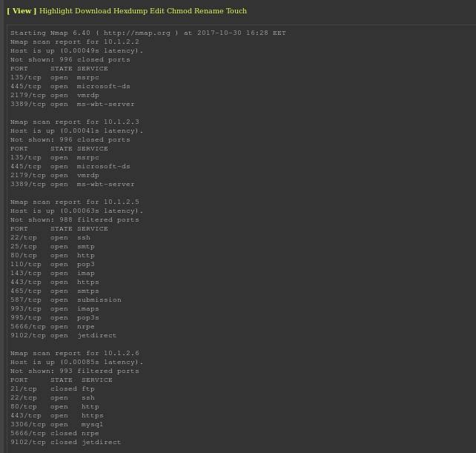The width and height of the screenshot is (476, 453).
Task: Click the scan report line for 10.1.2.2
Action: [74, 42]
